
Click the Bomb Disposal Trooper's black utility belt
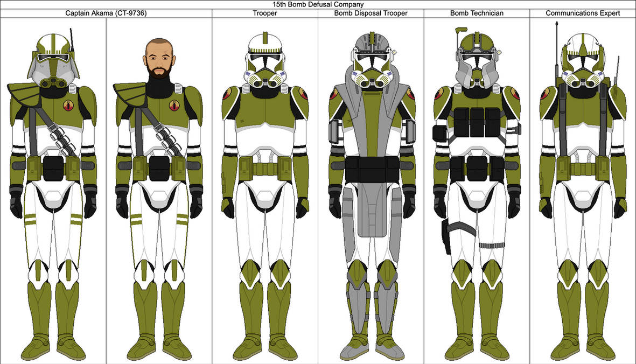(x=372, y=170)
